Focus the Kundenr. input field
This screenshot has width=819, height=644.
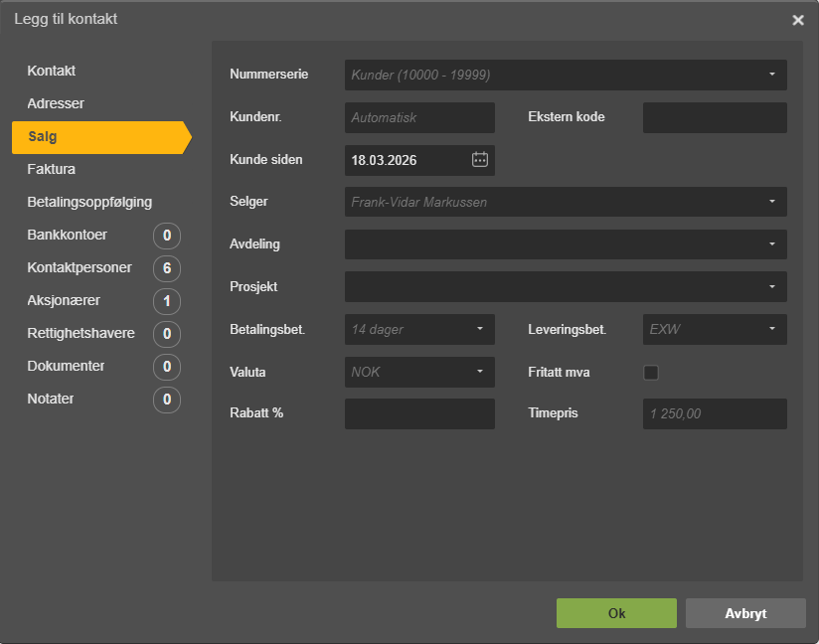pyautogui.click(x=419, y=117)
